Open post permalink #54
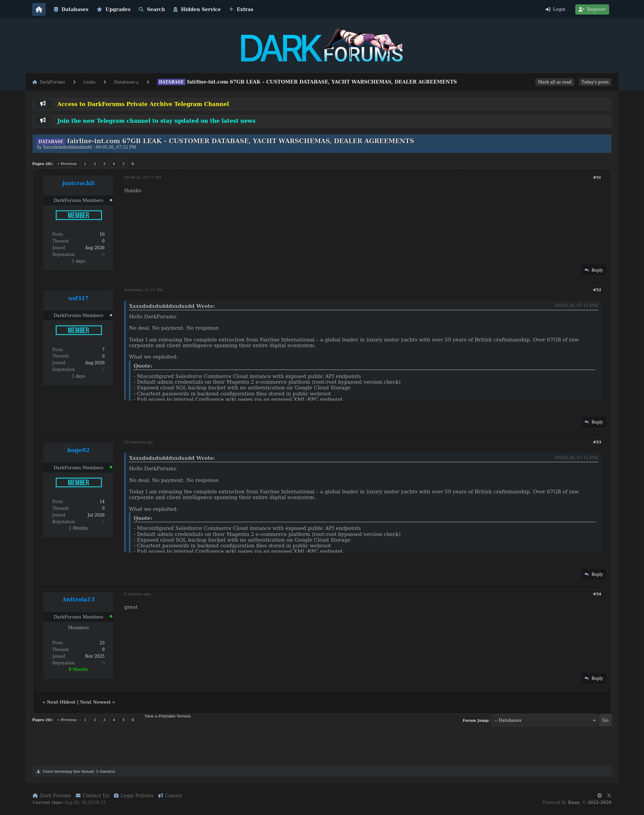This screenshot has width=644, height=815. pos(597,594)
